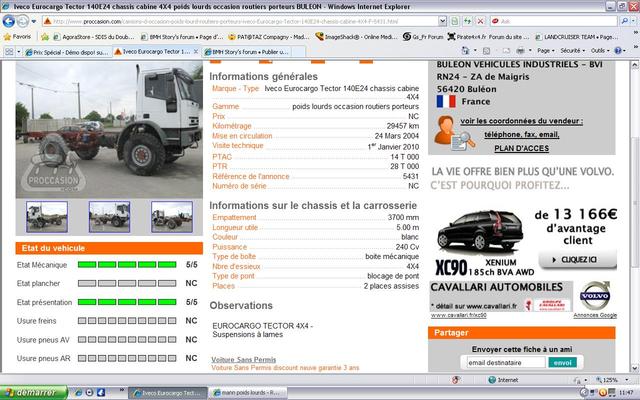The image size is (640, 400).
Task: Click the téléphone, fax, email link
Action: (x=521, y=134)
